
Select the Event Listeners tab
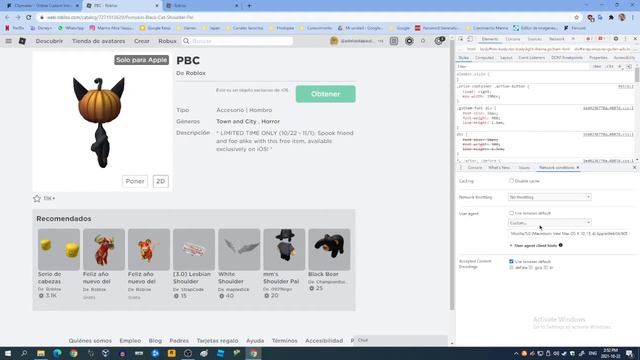pos(532,58)
